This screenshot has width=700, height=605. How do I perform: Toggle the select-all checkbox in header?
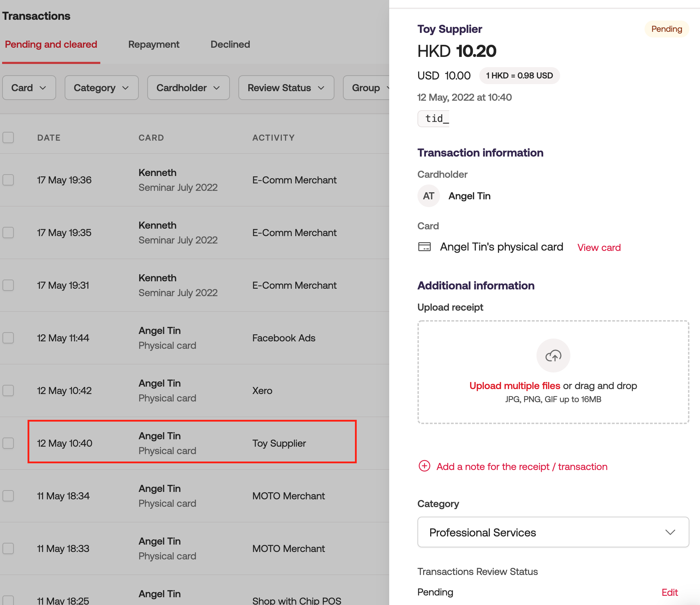[8, 137]
